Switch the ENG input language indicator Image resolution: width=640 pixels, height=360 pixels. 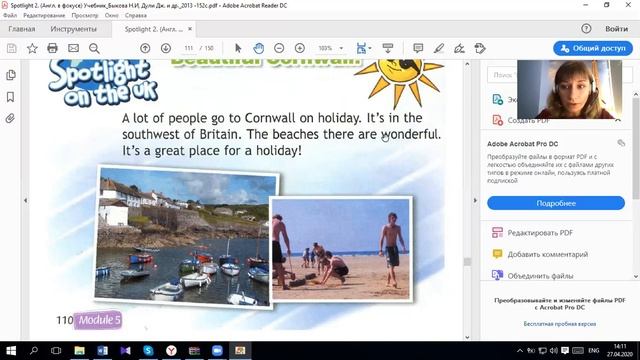click(x=593, y=351)
